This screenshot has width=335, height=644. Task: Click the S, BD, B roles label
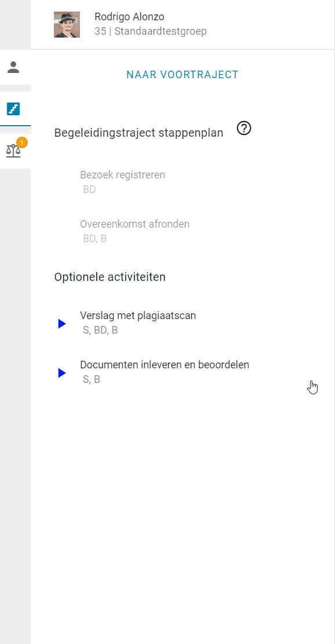[x=99, y=330]
